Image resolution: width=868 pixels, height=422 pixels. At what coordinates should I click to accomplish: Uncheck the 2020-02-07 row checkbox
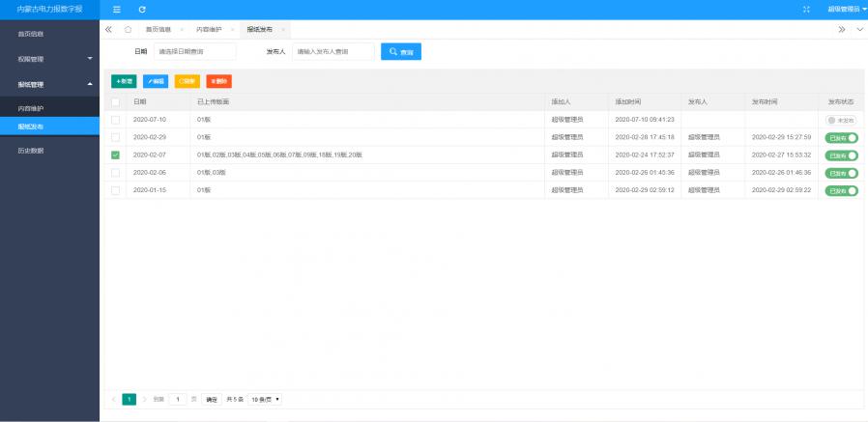point(116,155)
